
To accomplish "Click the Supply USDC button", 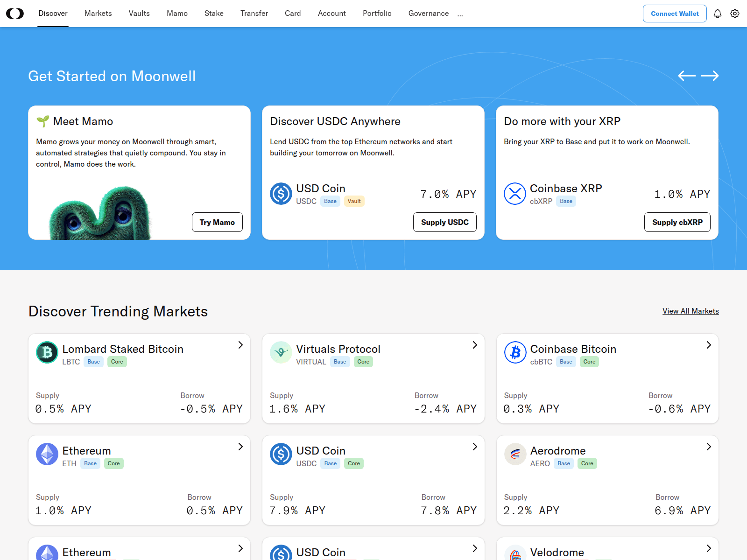I will [x=444, y=222].
